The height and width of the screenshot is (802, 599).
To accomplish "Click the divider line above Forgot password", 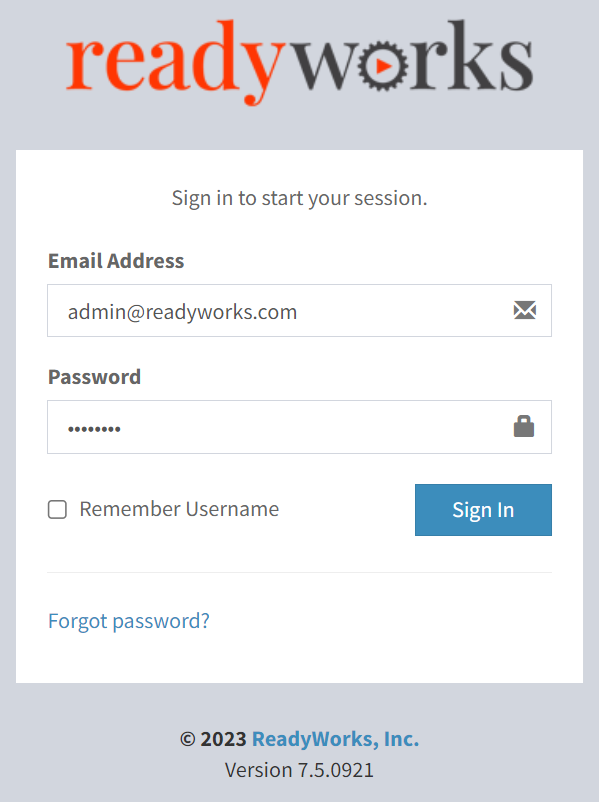I will (299, 572).
